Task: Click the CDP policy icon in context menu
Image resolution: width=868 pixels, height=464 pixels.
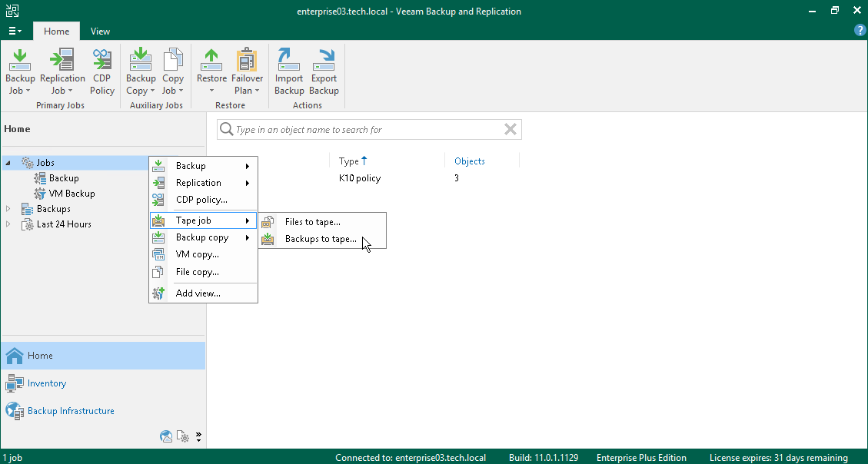Action: [159, 200]
